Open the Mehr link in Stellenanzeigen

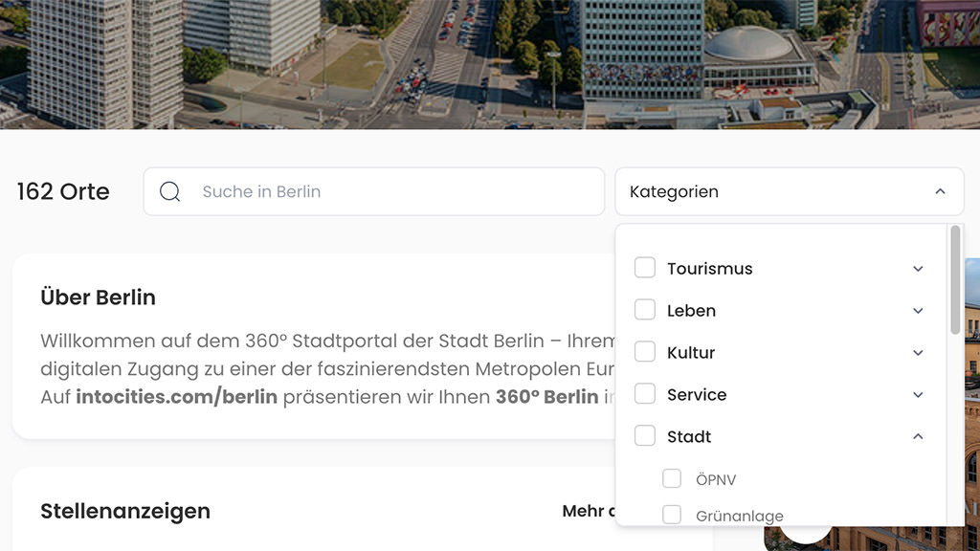(x=588, y=512)
